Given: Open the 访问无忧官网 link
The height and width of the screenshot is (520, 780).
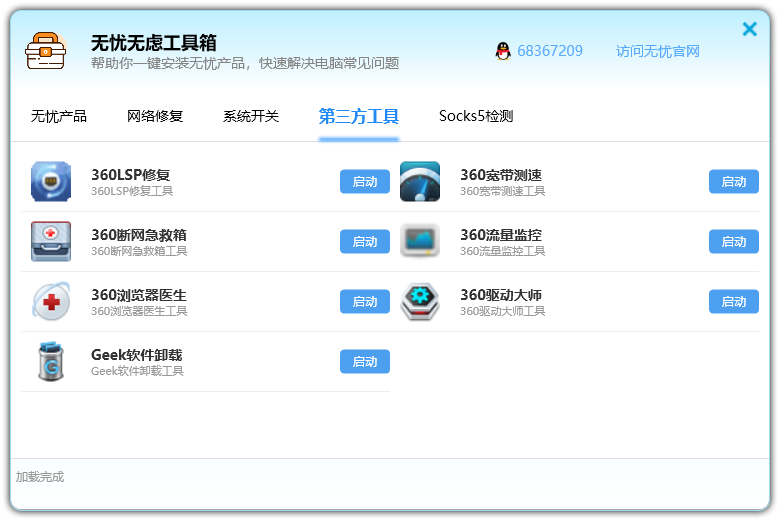Looking at the screenshot, I should click(658, 51).
